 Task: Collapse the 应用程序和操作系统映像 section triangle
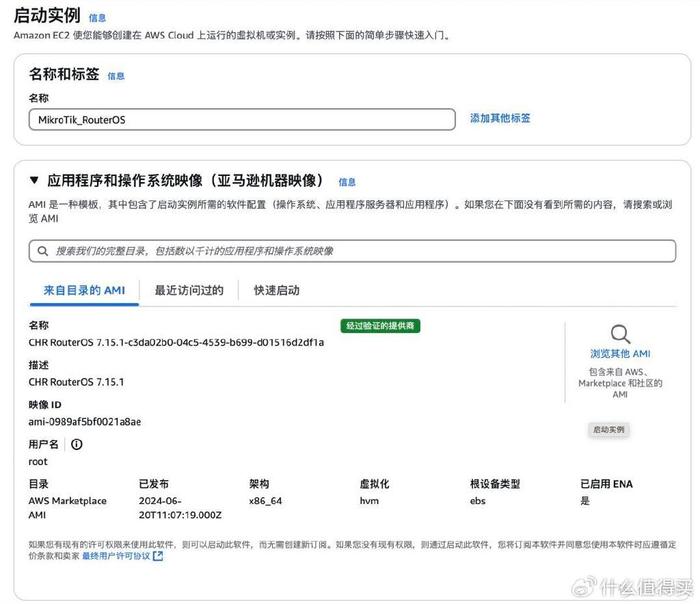[34, 180]
